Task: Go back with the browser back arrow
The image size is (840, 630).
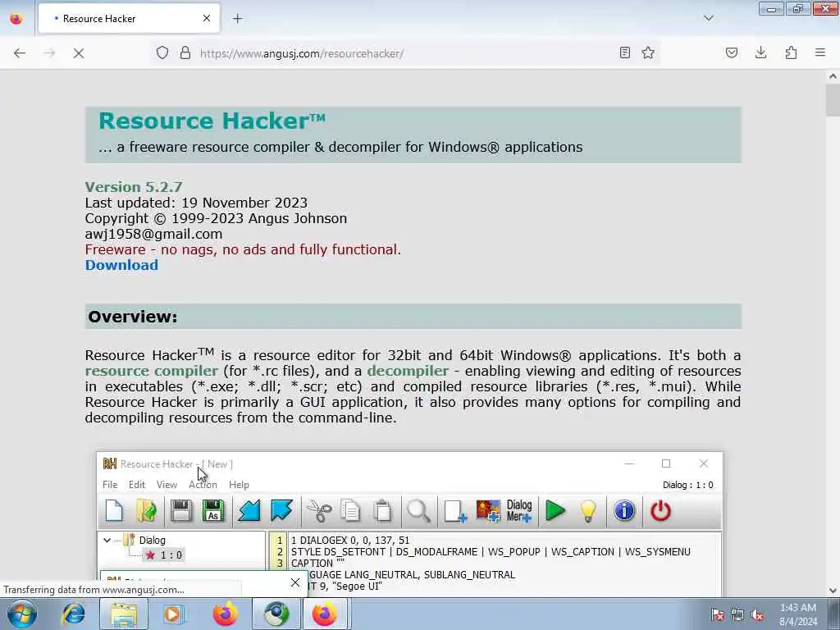Action: 20,53
